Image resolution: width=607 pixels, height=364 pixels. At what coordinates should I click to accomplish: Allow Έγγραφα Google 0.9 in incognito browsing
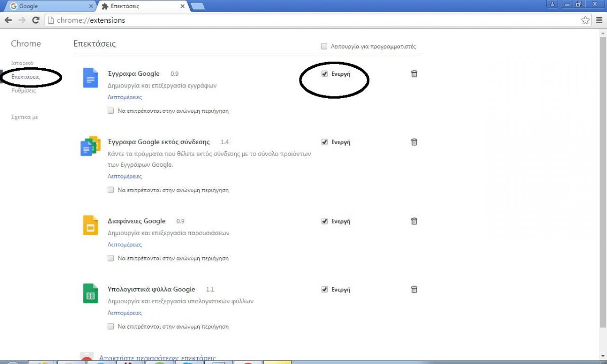[111, 111]
